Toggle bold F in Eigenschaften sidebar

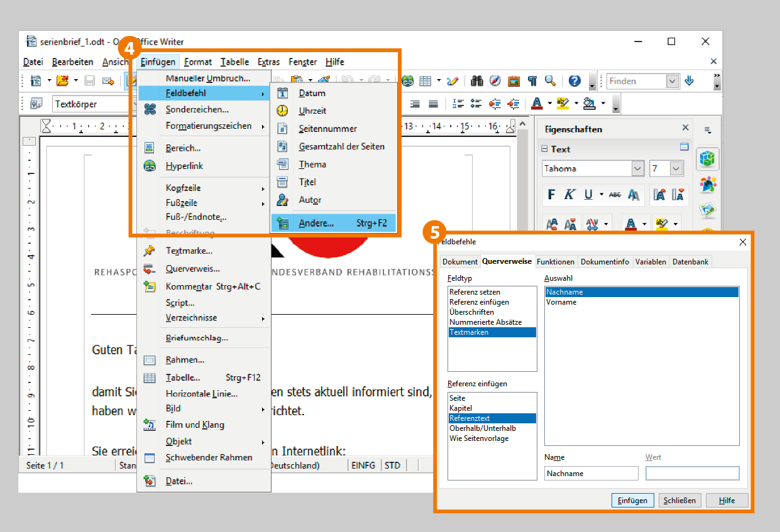(x=551, y=195)
